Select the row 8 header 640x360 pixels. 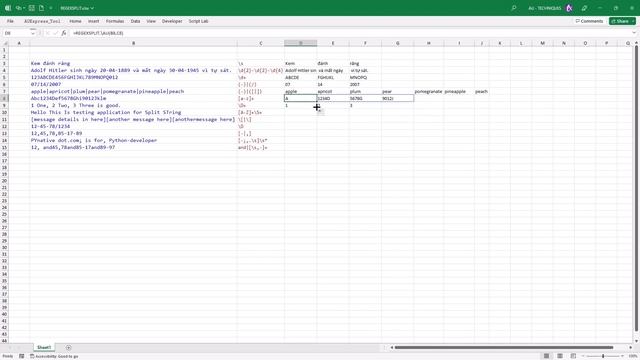click(x=4, y=98)
